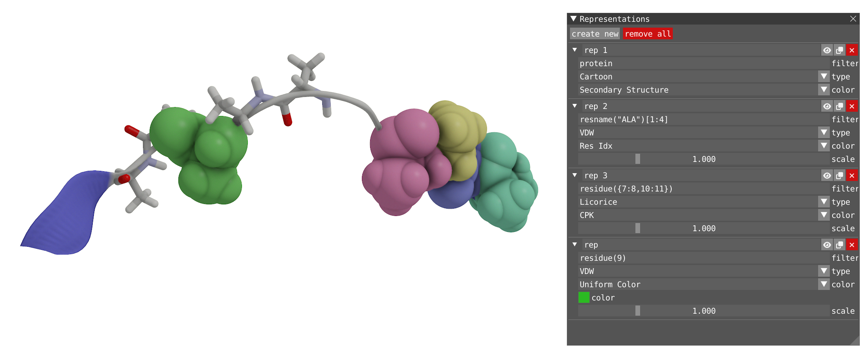The width and height of the screenshot is (868, 353).
Task: Toggle visibility eye icon for rep 3
Action: (x=827, y=176)
